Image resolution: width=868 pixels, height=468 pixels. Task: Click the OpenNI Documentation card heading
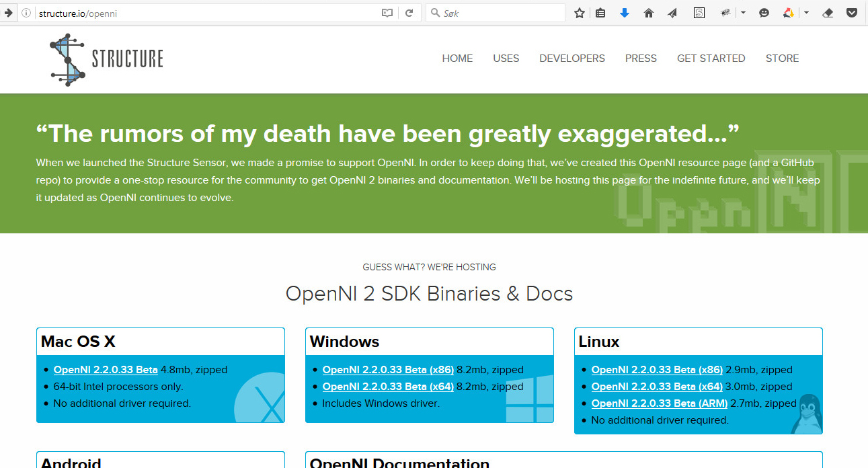[399, 463]
